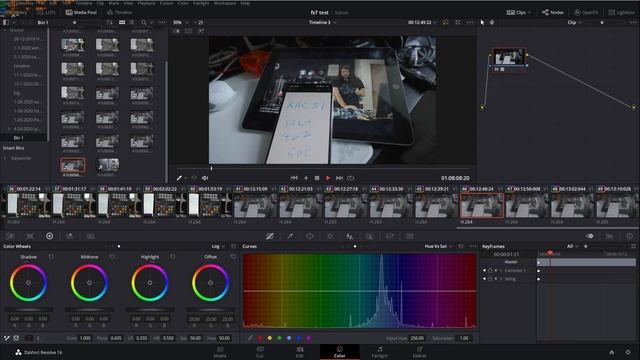Image resolution: width=640 pixels, height=360 pixels.
Task: Open the Hue Vs Sat curve dropdown
Action: (438, 247)
